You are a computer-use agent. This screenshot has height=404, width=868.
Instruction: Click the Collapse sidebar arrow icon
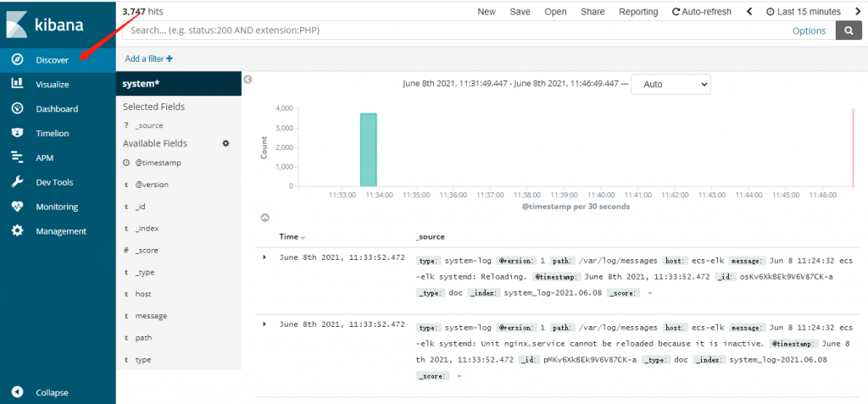tap(17, 392)
